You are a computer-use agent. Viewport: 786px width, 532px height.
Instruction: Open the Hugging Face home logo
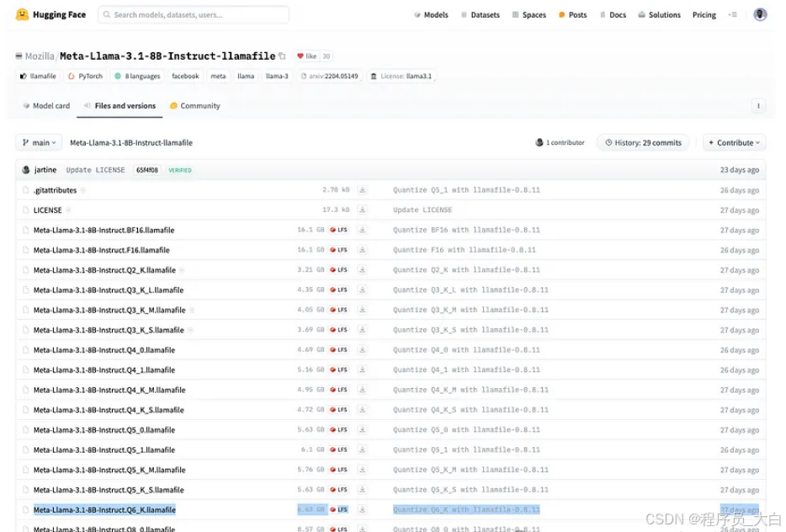pyautogui.click(x=50, y=14)
